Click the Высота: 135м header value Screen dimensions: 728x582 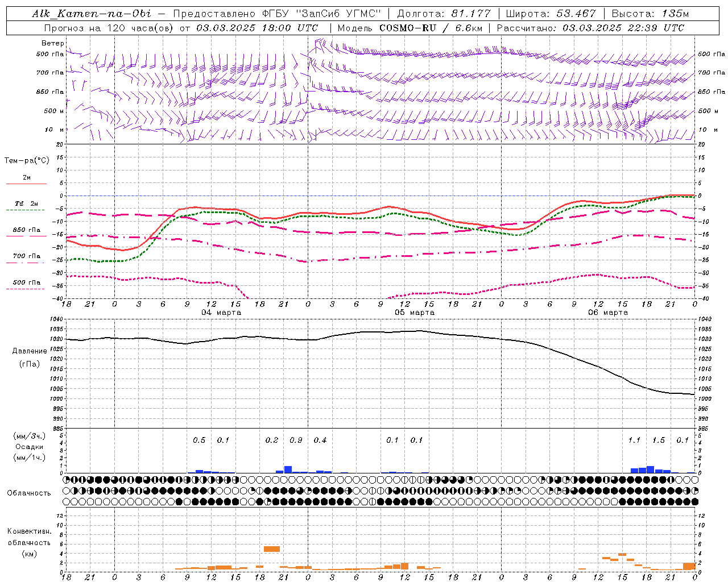pyautogui.click(x=650, y=14)
